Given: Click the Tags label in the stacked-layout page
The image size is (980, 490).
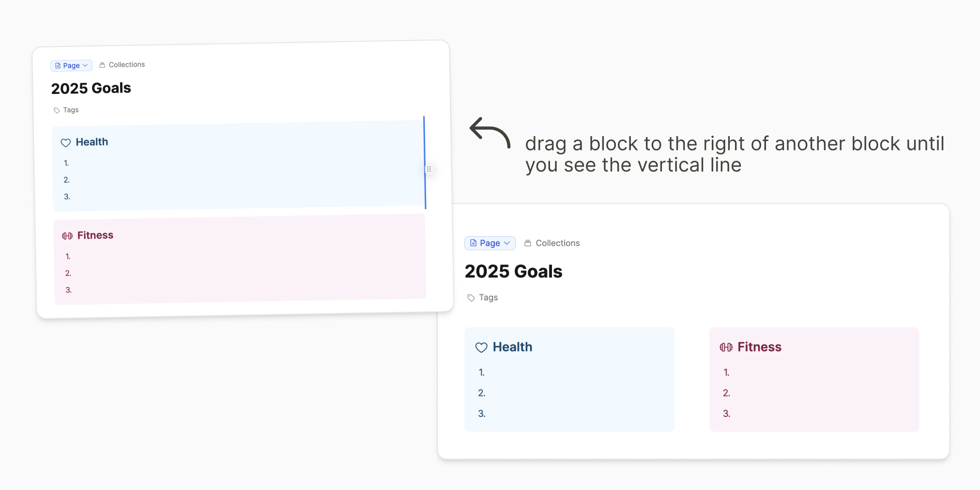Looking at the screenshot, I should pyautogui.click(x=71, y=110).
